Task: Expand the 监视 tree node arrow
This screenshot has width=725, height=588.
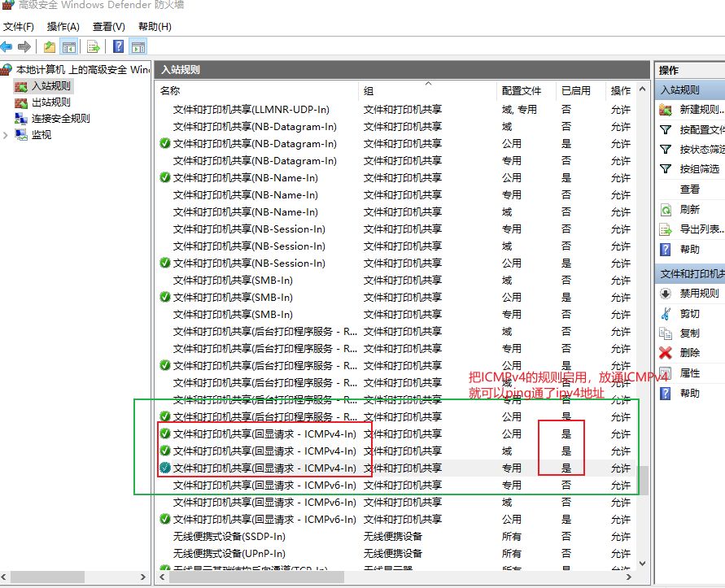Action: point(7,135)
